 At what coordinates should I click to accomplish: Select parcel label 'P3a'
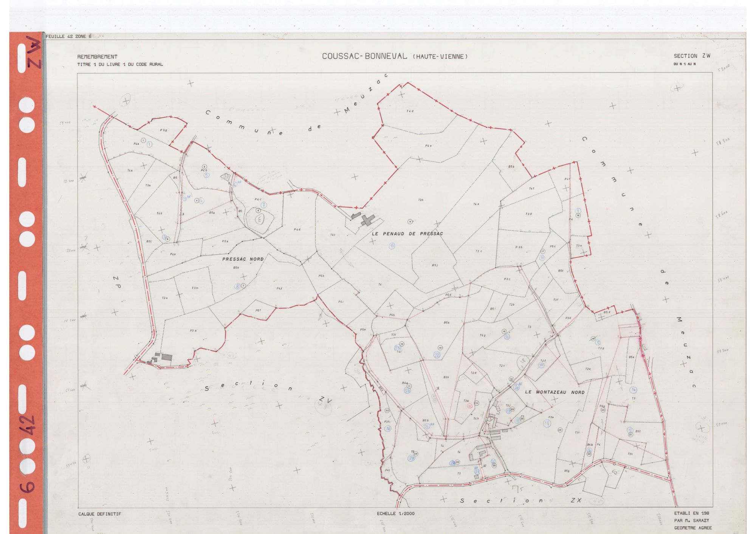coord(193,331)
